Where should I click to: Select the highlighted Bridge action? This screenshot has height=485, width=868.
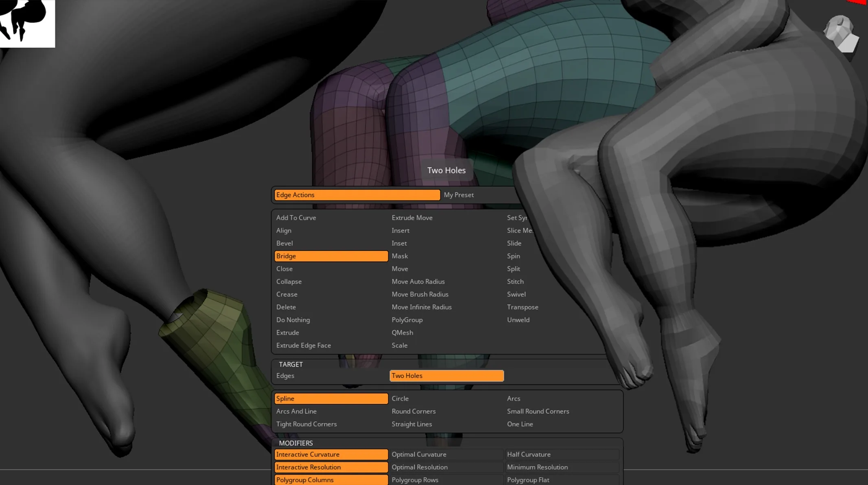tap(331, 256)
